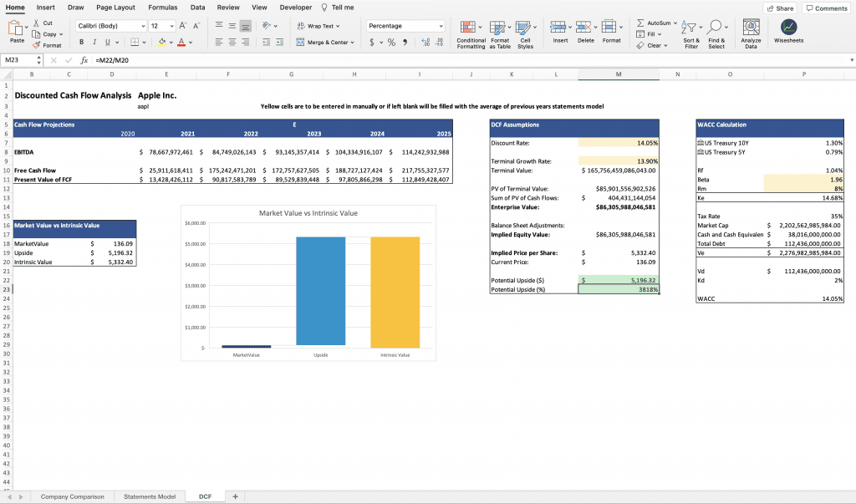Toggle italic formatting

pos(94,42)
